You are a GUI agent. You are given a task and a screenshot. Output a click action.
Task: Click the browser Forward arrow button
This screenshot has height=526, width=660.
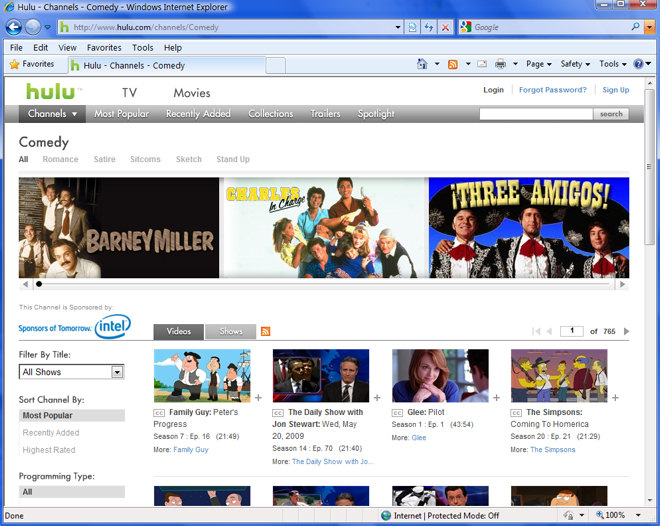(x=33, y=27)
